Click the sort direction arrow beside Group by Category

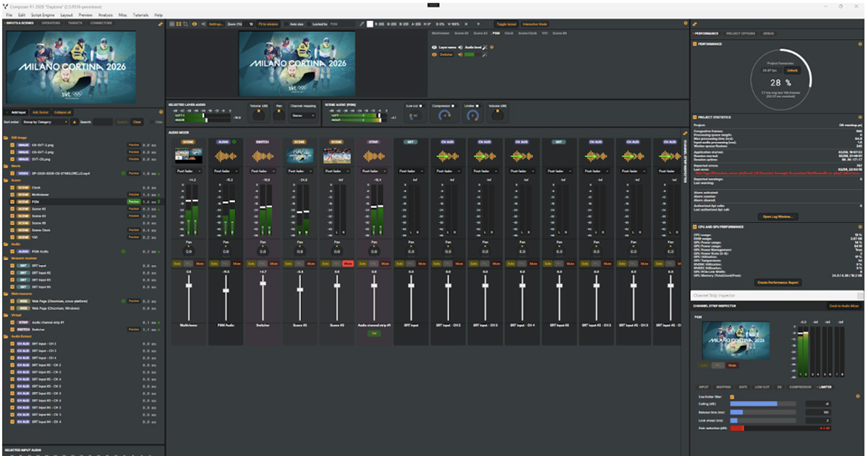pos(73,122)
